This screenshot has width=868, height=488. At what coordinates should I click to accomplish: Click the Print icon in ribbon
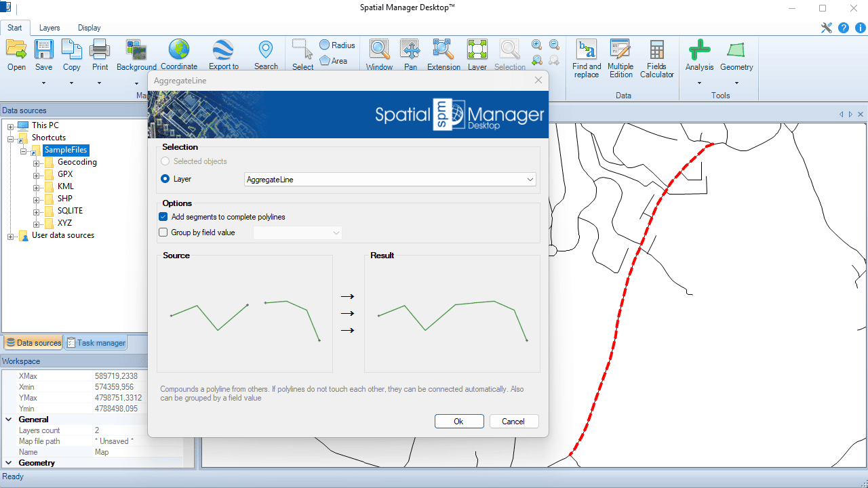click(x=100, y=49)
